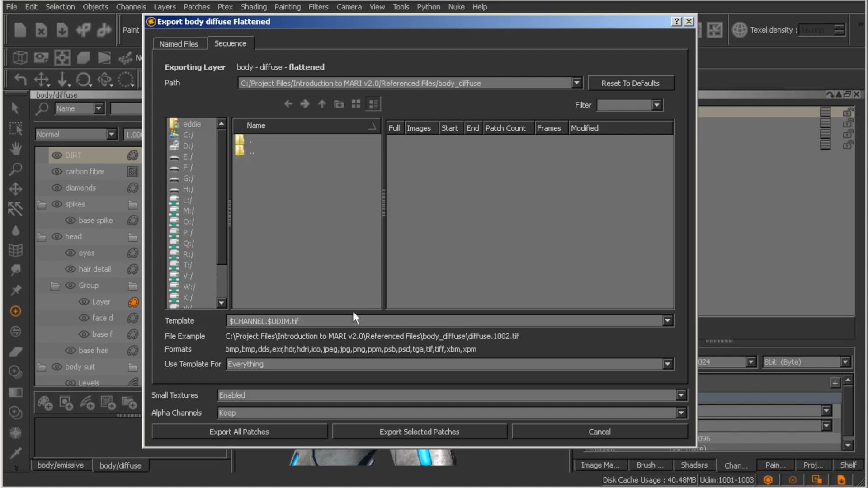Screen dimensions: 868x488
Task: Click the dialog help question mark icon
Action: coord(676,22)
